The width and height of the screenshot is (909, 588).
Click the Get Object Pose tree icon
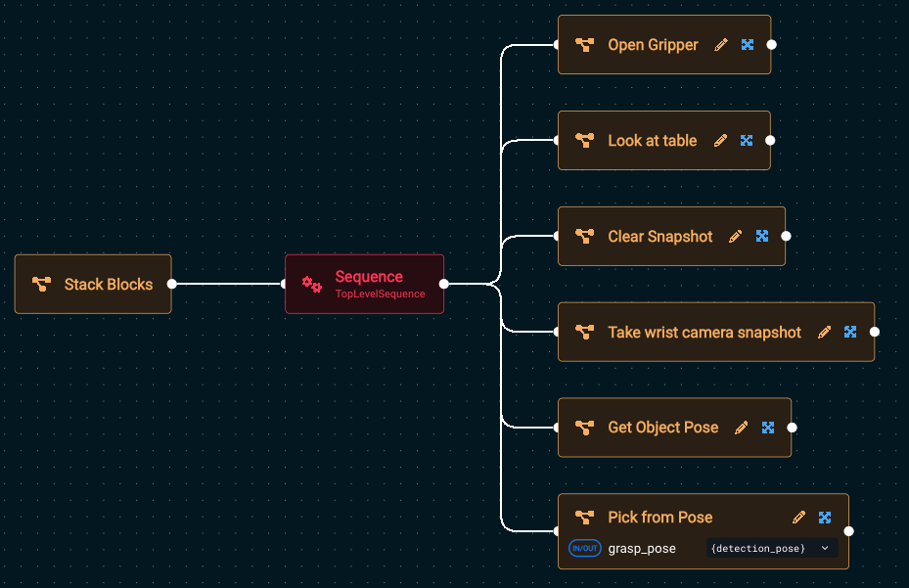coord(584,428)
